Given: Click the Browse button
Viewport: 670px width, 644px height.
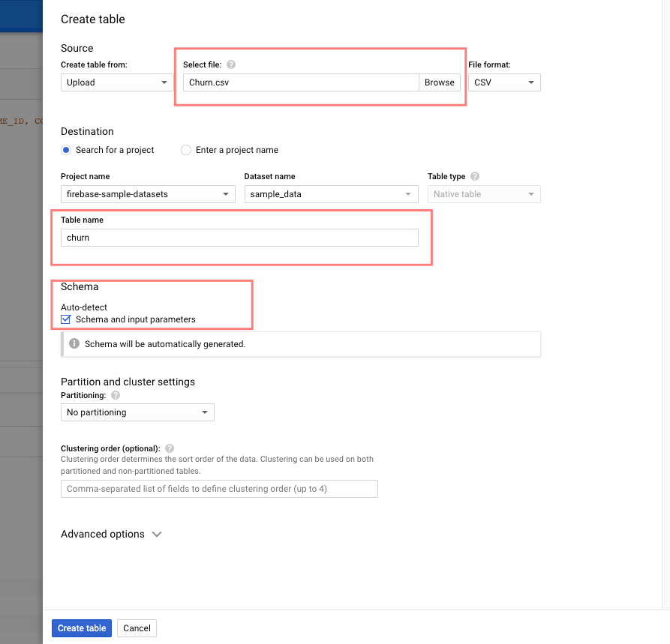Looking at the screenshot, I should click(x=439, y=82).
